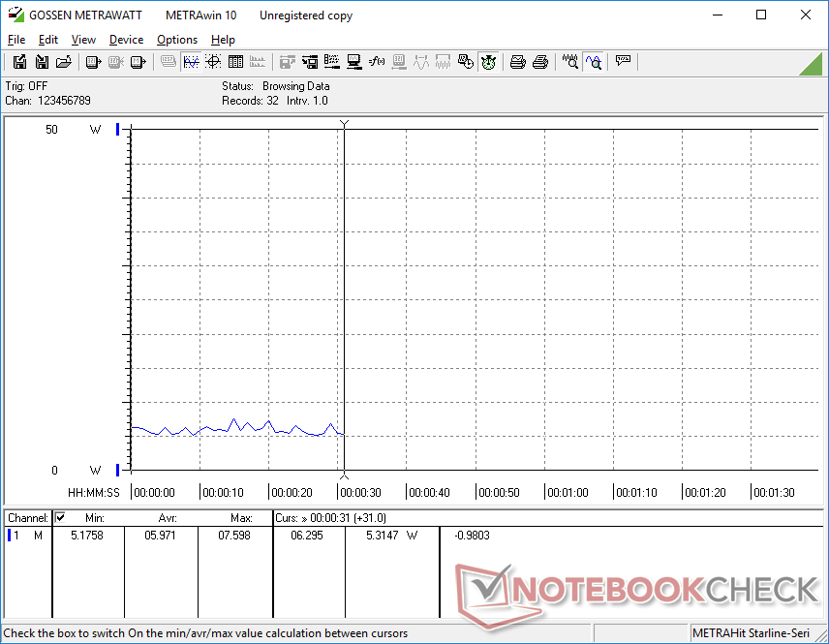Click the cursor marker atop the graph
The image size is (829, 644).
[x=344, y=124]
